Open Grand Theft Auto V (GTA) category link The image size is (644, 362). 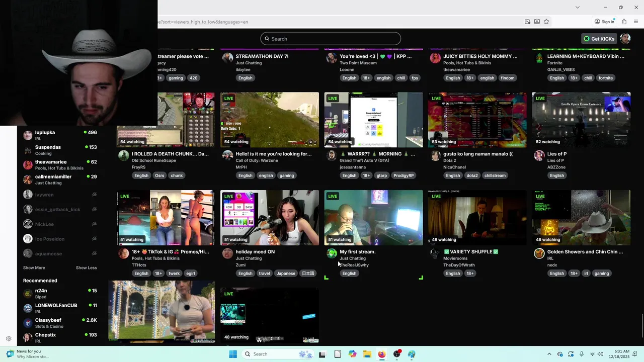(364, 160)
